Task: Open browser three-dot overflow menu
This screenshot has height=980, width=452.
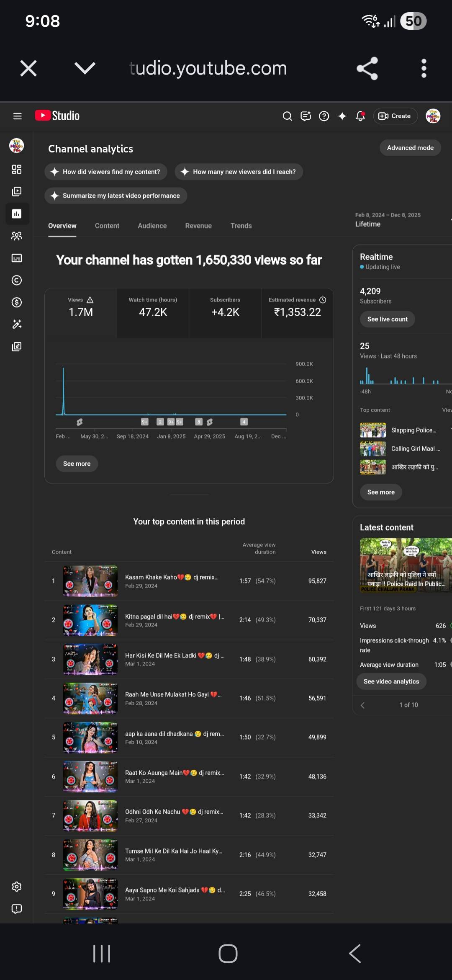Action: pos(424,68)
